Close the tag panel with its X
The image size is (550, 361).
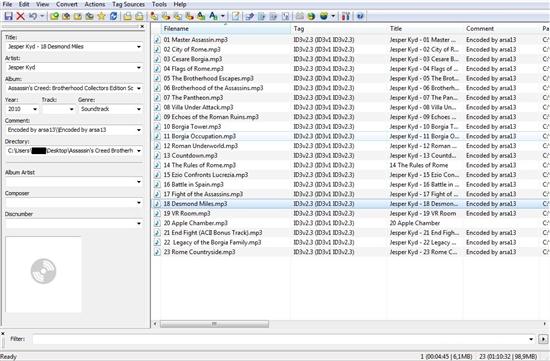tap(142, 26)
